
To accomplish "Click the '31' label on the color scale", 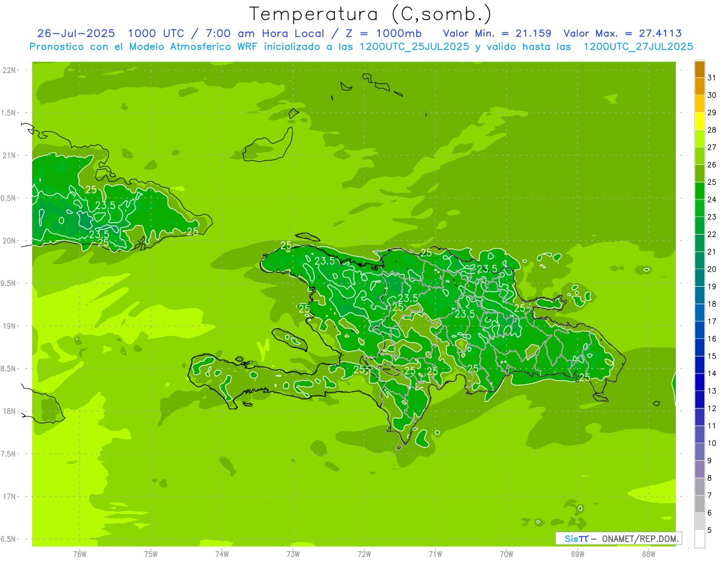I will 712,78.
